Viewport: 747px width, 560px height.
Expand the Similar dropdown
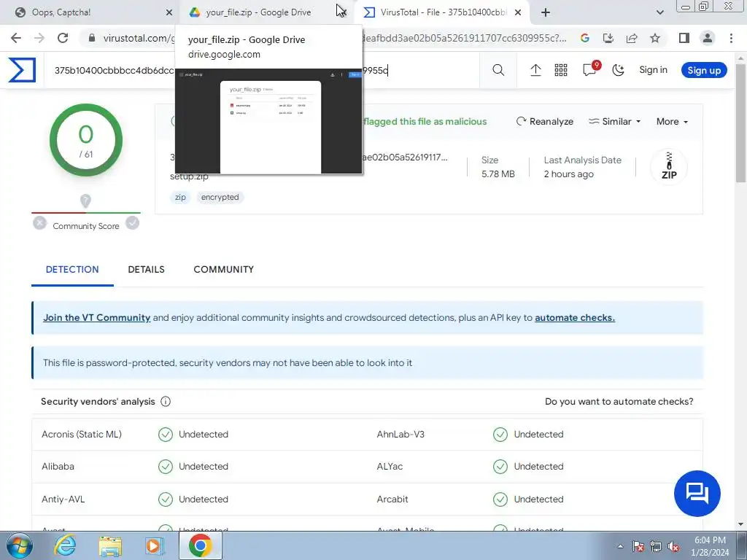click(x=614, y=122)
